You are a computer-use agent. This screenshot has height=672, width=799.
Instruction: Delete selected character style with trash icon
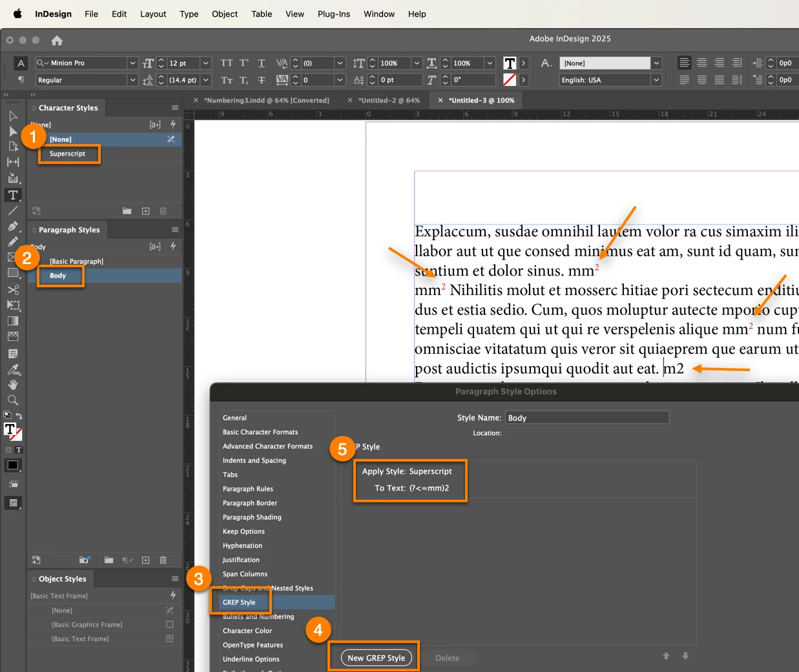[163, 211]
